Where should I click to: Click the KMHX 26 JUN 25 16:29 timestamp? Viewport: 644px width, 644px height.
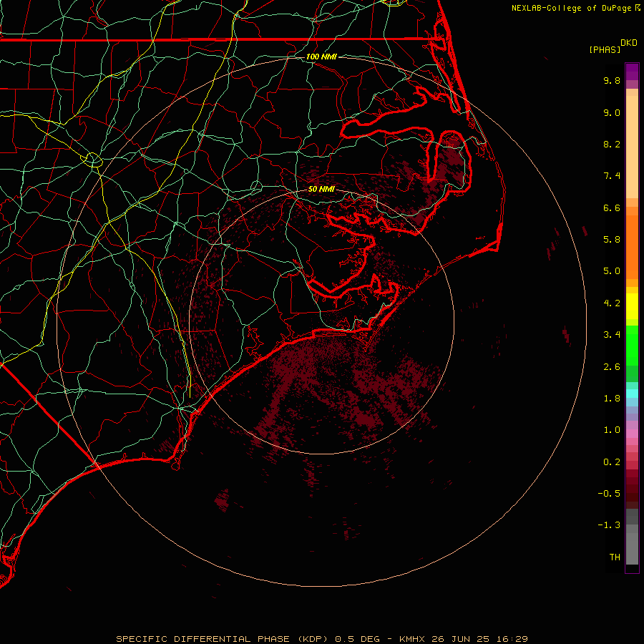pos(463,639)
